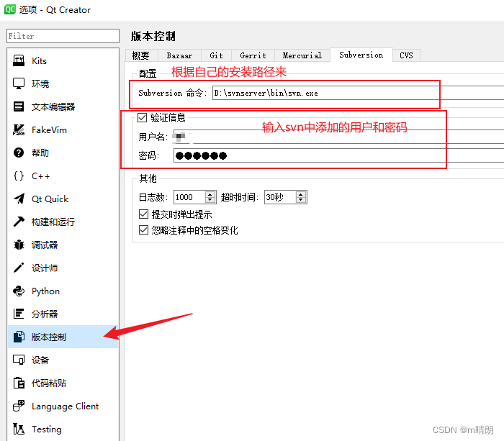The width and height of the screenshot is (504, 441).
Task: Click the 代码粘贴 clipboard icon
Action: click(19, 383)
